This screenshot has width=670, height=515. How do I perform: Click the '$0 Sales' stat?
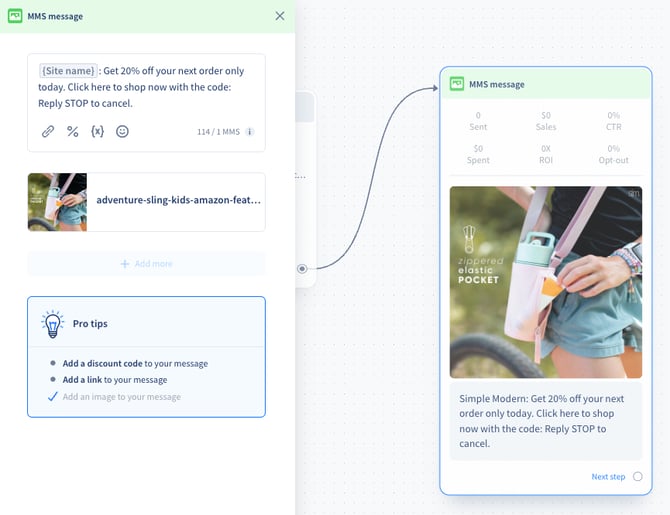coord(546,121)
